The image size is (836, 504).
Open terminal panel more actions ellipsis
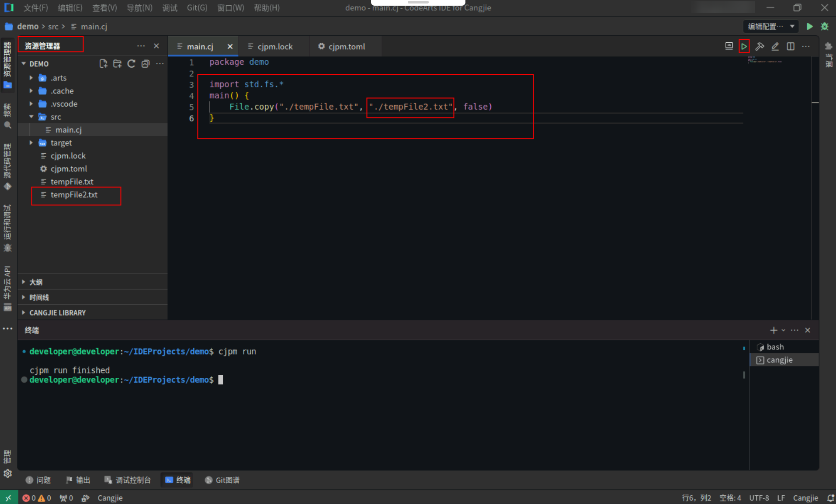(794, 330)
